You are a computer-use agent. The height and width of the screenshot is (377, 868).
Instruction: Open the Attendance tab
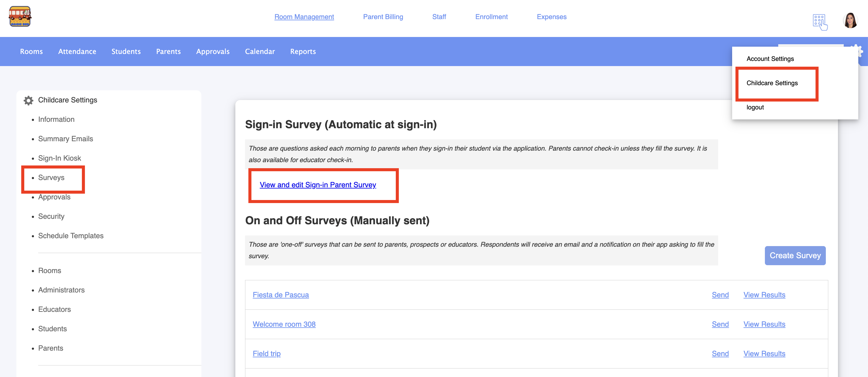pos(77,52)
